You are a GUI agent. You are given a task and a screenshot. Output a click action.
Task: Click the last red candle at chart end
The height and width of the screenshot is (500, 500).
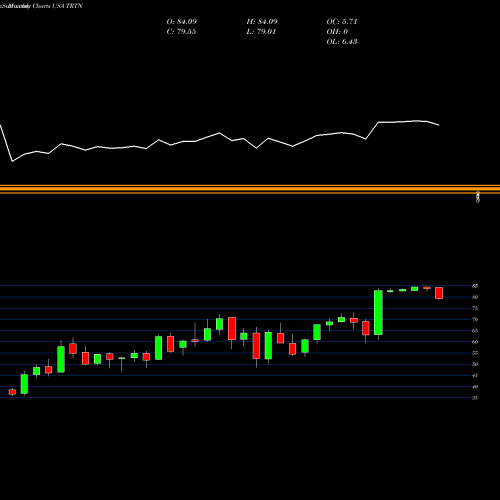coord(439,293)
